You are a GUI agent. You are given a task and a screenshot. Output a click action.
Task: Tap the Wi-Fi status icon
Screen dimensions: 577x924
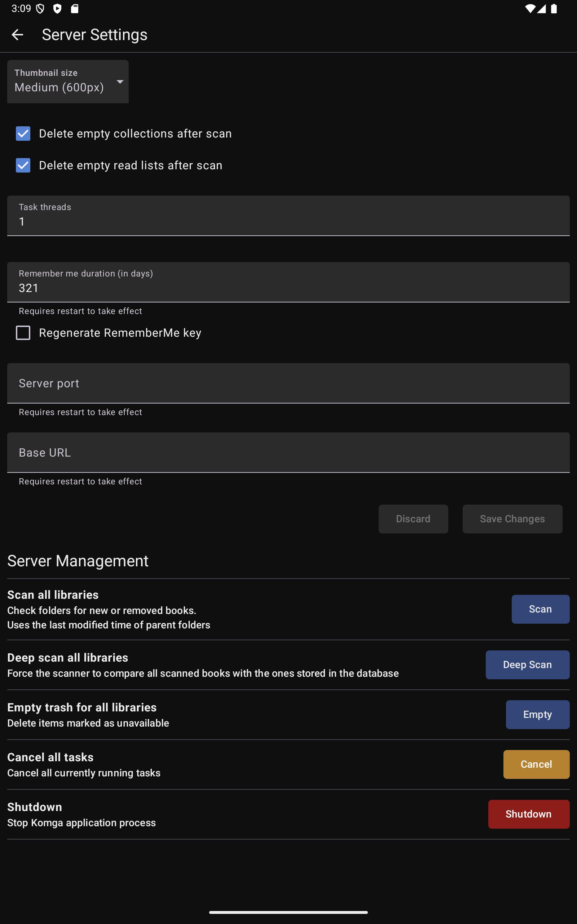click(530, 8)
